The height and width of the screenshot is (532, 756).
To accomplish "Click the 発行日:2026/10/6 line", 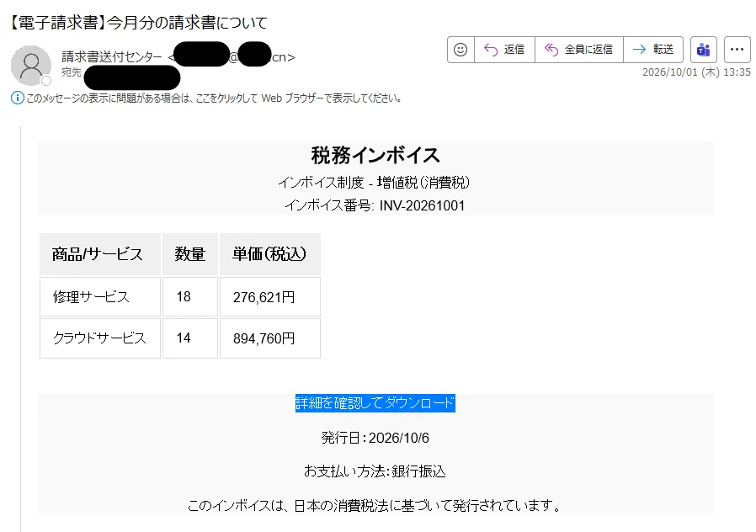I will point(375,438).
